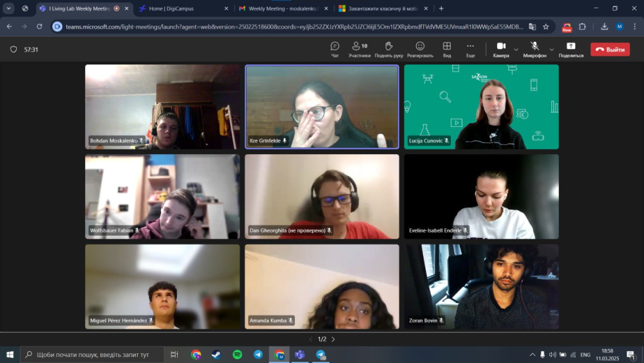This screenshot has width=644, height=363.
Task: Reload the Teams meeting page
Action: tap(39, 26)
